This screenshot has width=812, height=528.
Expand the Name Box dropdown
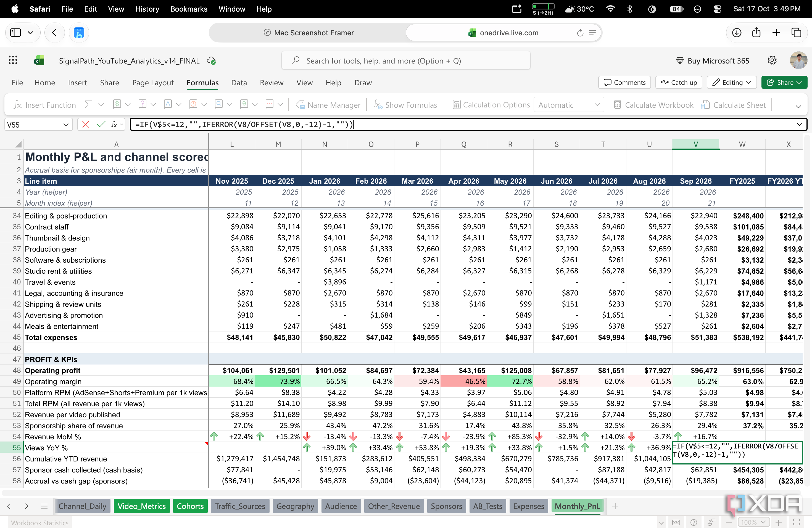coord(66,125)
